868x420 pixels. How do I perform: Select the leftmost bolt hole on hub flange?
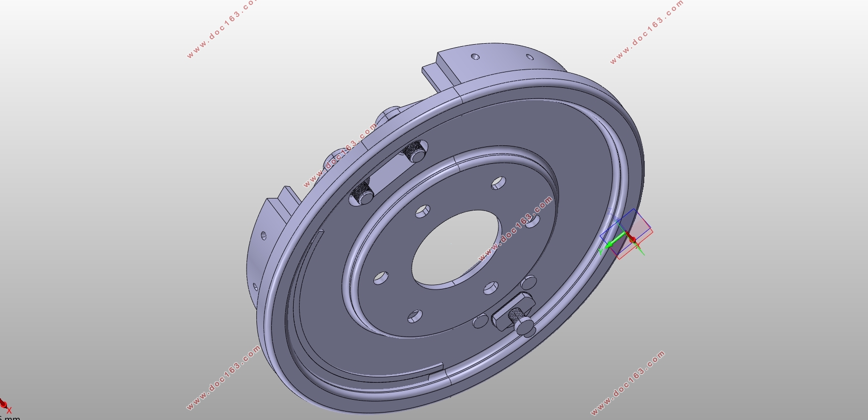(x=381, y=278)
